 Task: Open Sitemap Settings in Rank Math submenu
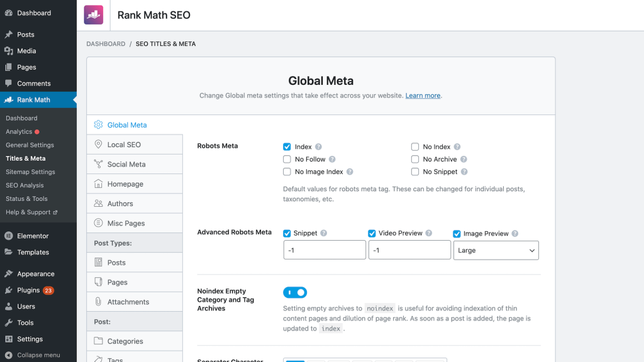pyautogui.click(x=30, y=172)
